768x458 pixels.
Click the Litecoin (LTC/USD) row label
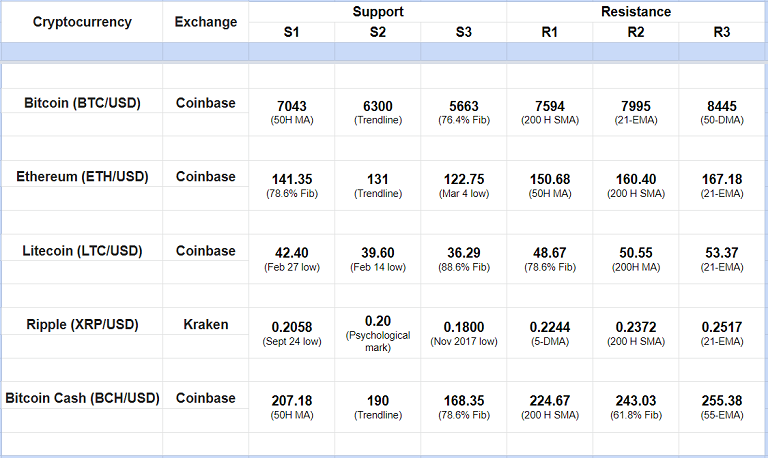point(82,251)
